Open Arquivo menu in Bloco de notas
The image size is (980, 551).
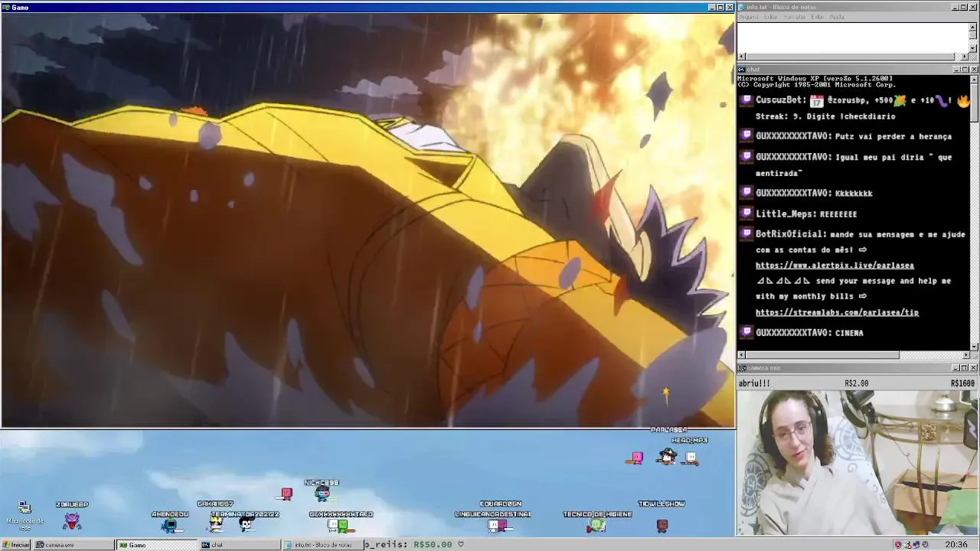pos(749,17)
